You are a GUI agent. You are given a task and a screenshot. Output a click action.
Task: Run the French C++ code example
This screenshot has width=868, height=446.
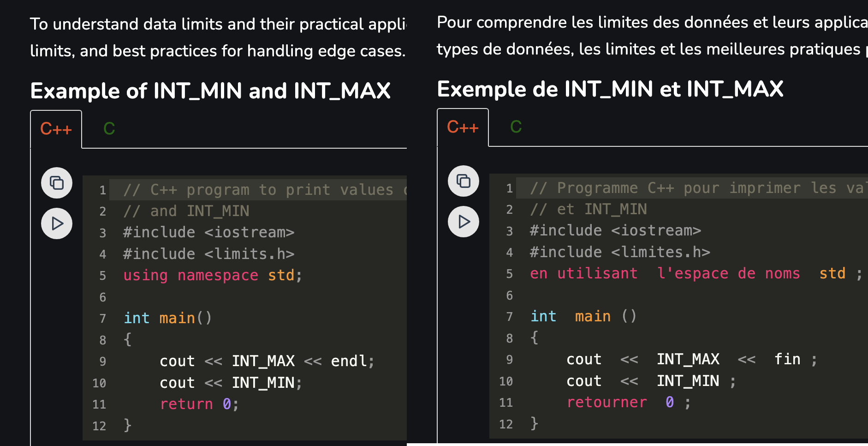coord(464,222)
